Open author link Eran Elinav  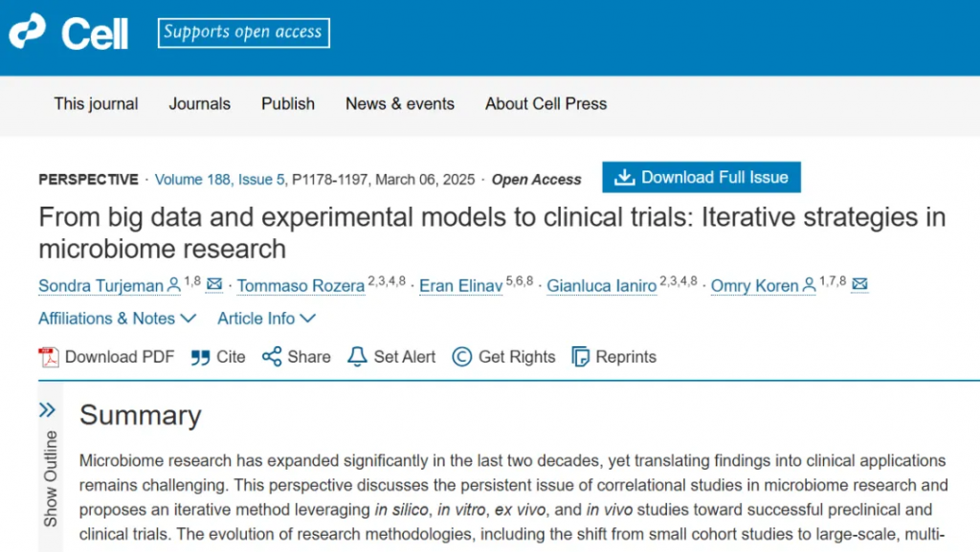tap(460, 286)
